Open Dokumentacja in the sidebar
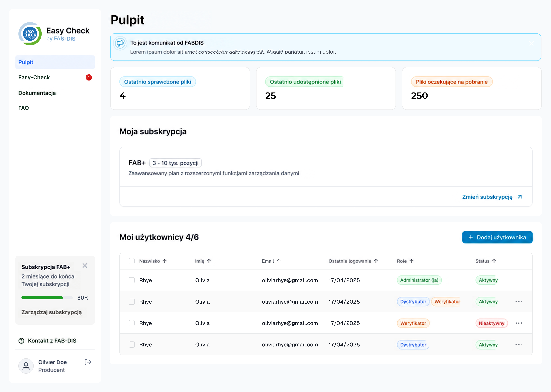 (x=55, y=93)
